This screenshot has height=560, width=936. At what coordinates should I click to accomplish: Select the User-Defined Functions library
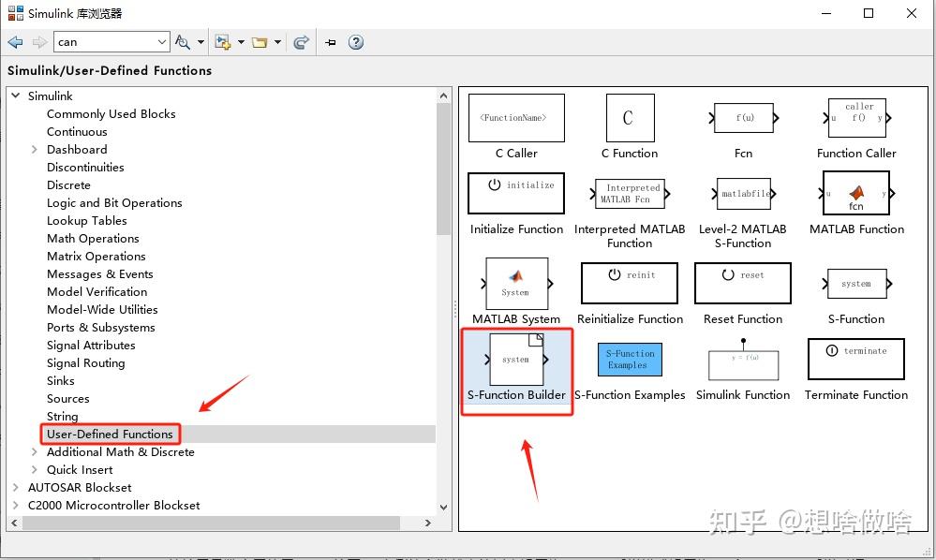tap(110, 435)
